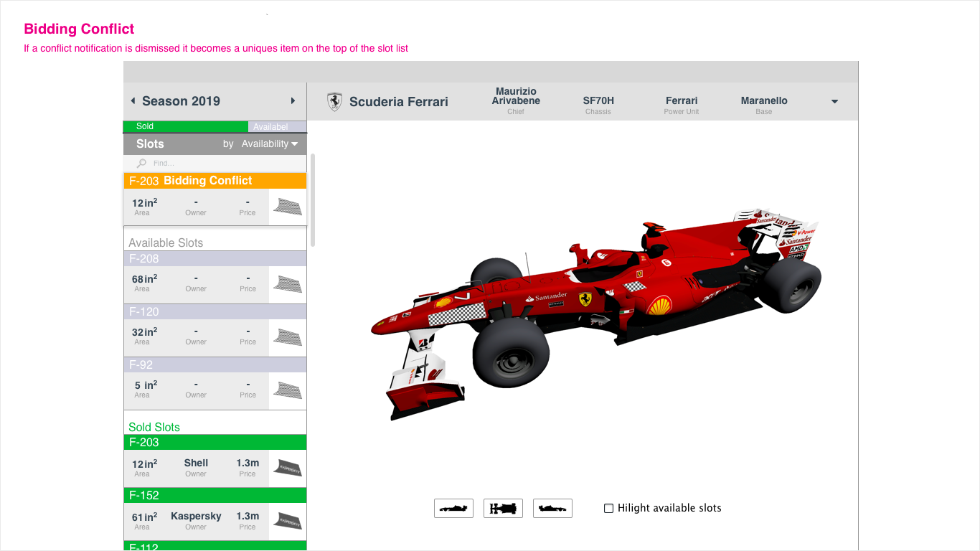
Task: Click the Ferrari shield logo
Action: (334, 101)
